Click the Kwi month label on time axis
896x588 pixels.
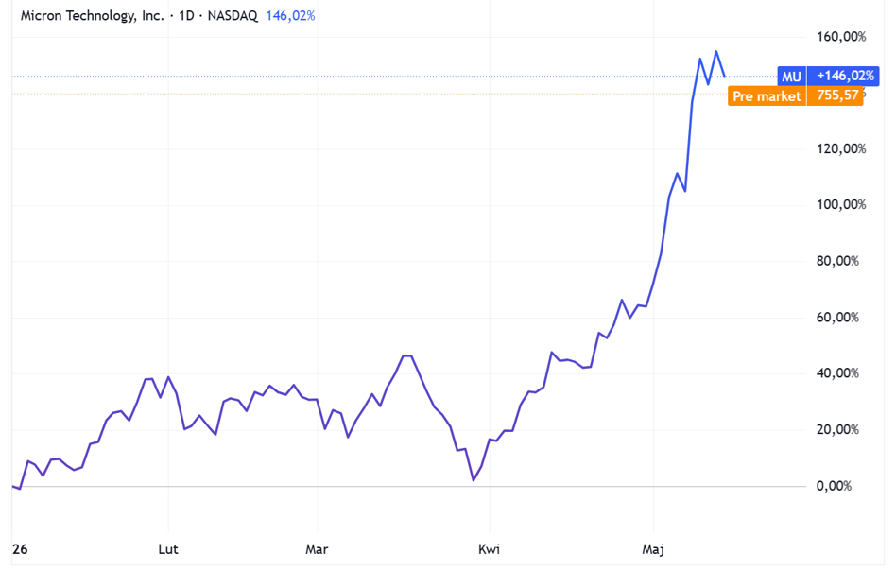(490, 550)
